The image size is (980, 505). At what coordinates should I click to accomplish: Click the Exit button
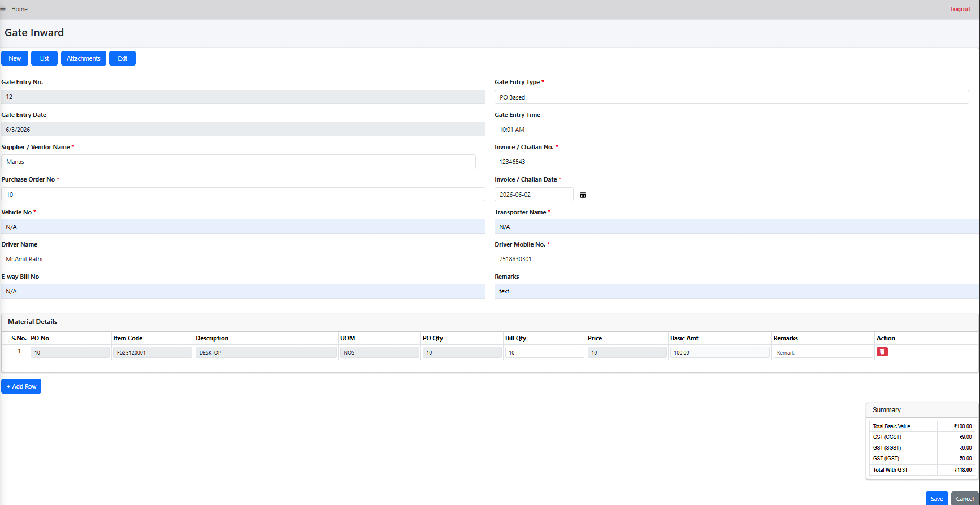pyautogui.click(x=122, y=58)
